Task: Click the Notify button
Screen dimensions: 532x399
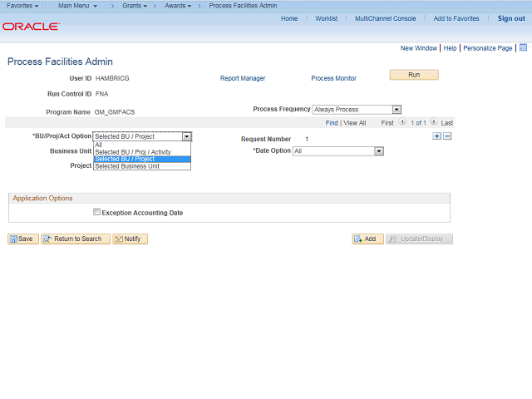Action: coord(130,239)
